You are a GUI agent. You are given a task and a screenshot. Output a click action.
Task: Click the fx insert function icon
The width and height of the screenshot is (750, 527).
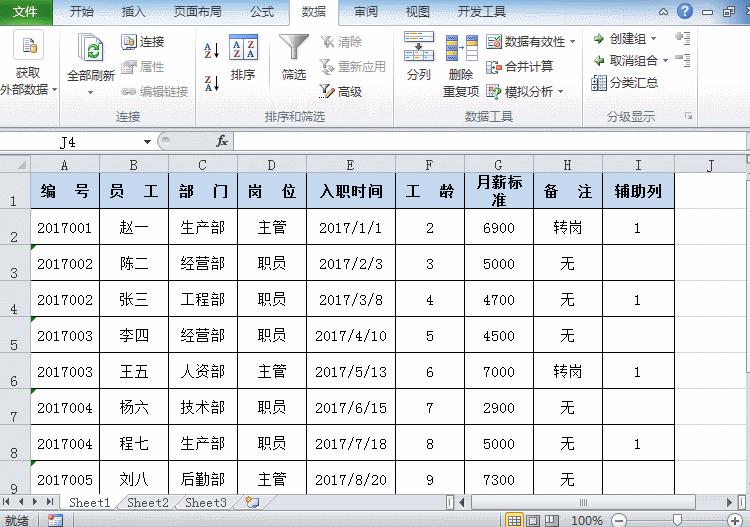pyautogui.click(x=222, y=141)
